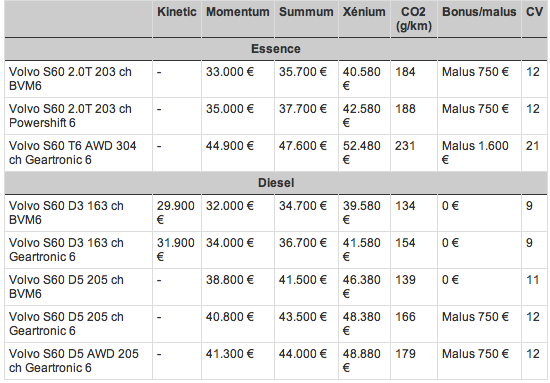
Task: Click Volvo S60 D3 163 ch BVM6 label
Action: pos(66,213)
